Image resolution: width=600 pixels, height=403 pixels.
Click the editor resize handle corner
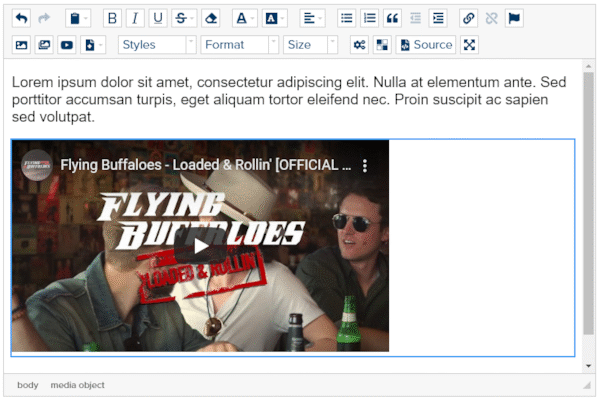[x=587, y=385]
